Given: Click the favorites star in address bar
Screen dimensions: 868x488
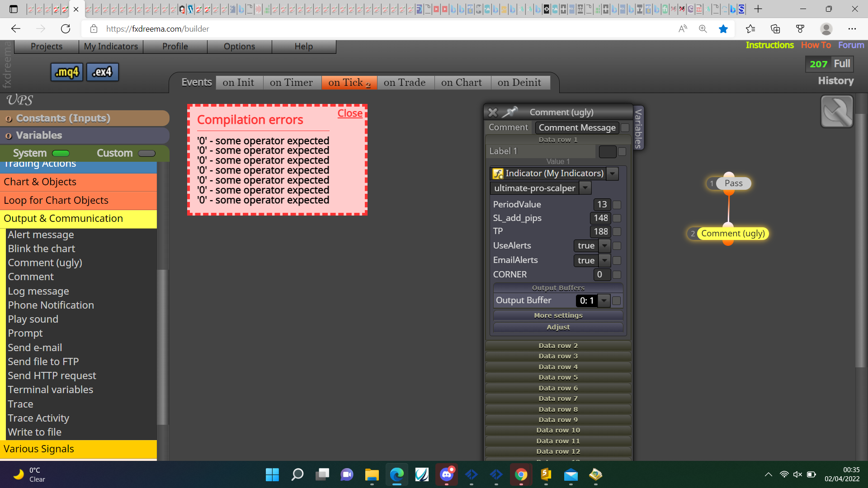Looking at the screenshot, I should 723,29.
